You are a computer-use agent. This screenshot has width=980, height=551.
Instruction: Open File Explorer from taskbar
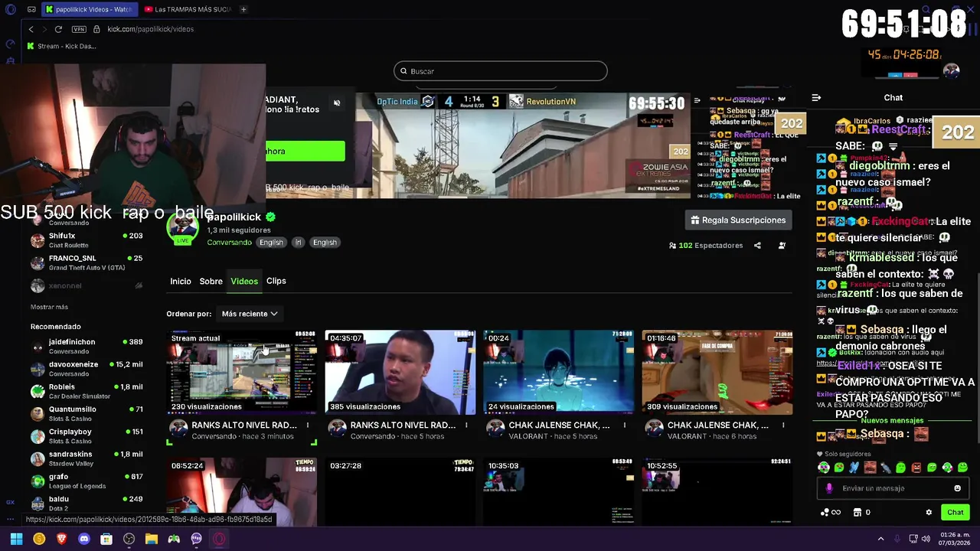pos(152,539)
